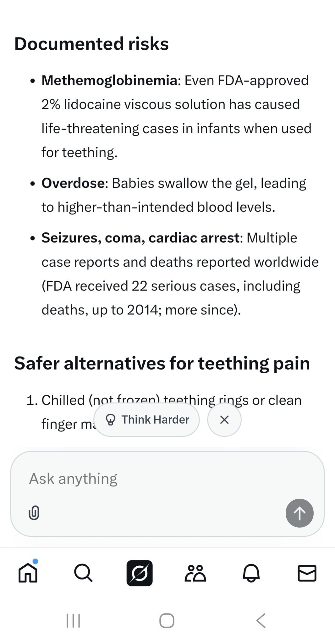This screenshot has height=644, width=335.
Task: Tap the Android home button
Action: coord(167,620)
